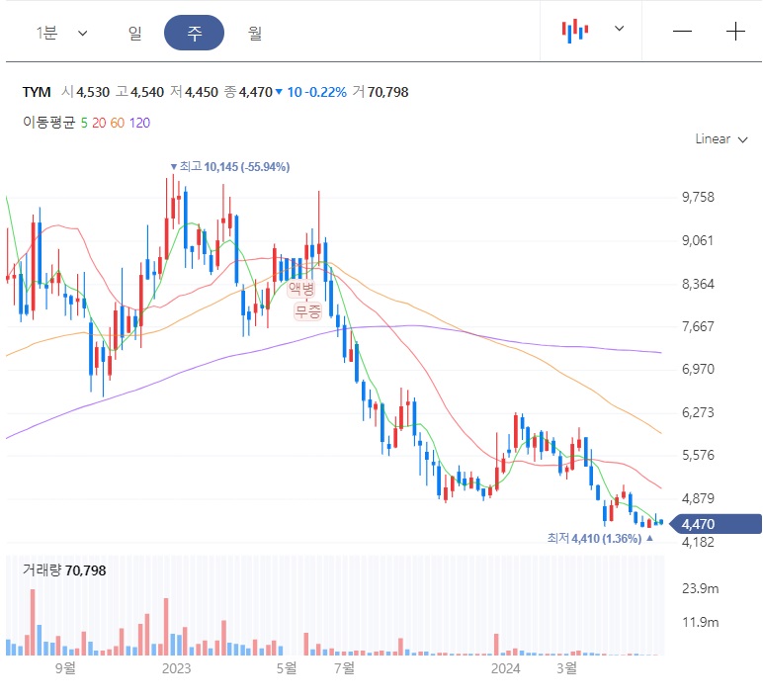Click the 7월 date axis label
The height and width of the screenshot is (700, 763).
tap(345, 668)
